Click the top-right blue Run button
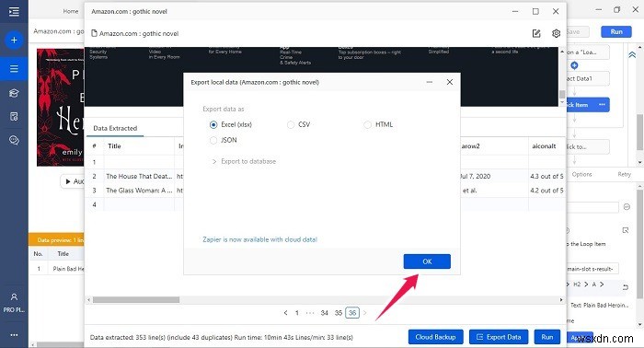Viewport: 644px width, 348px height. (616, 31)
